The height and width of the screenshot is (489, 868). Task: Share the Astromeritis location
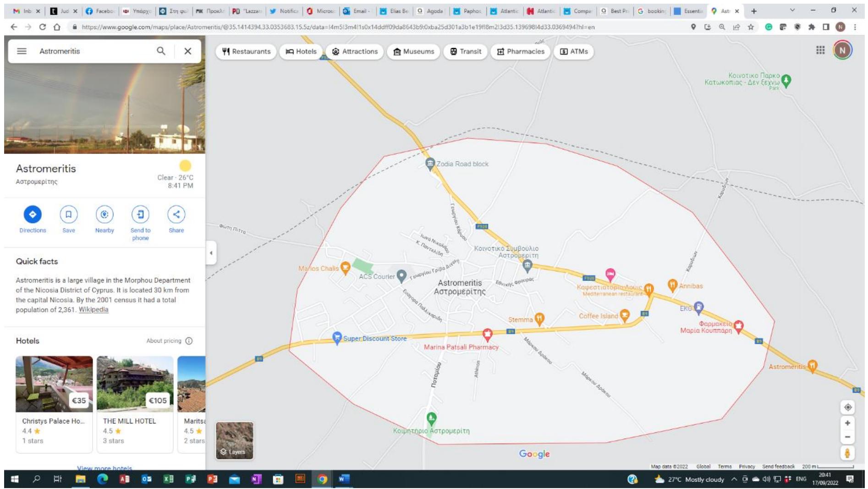point(176,214)
